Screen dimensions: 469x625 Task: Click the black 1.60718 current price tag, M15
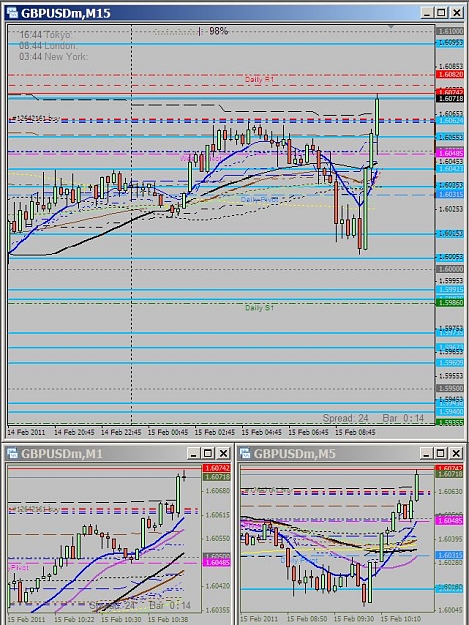point(450,98)
